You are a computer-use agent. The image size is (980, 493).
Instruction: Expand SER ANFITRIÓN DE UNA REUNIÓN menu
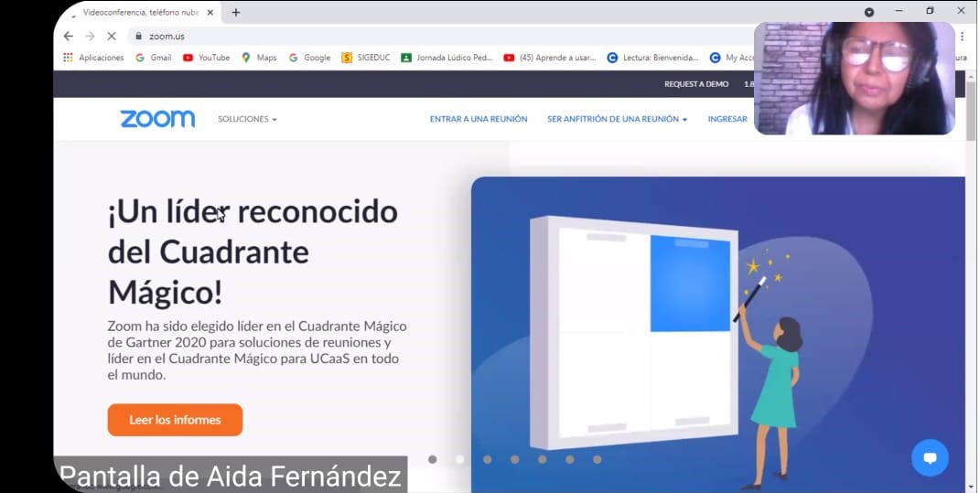[618, 119]
